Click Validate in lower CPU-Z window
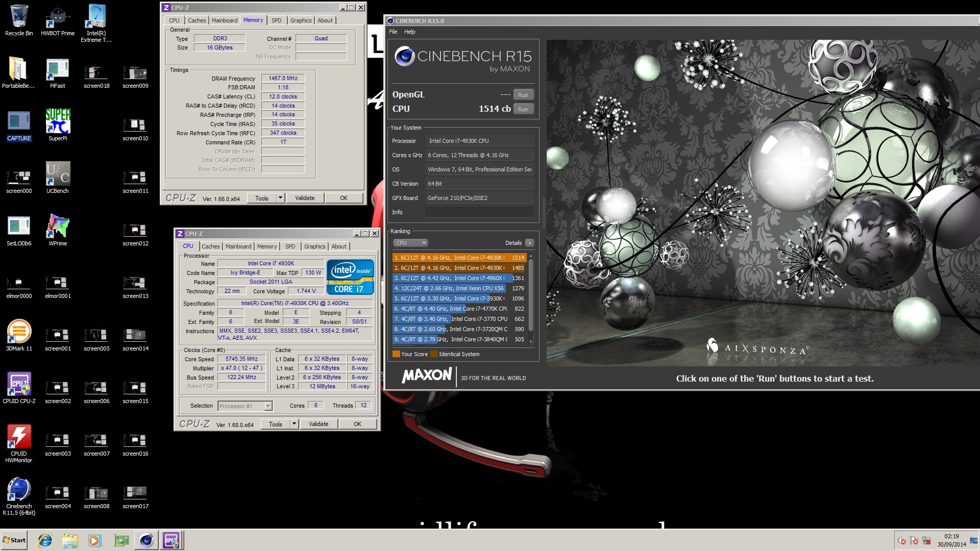This screenshot has height=551, width=980. (x=318, y=424)
